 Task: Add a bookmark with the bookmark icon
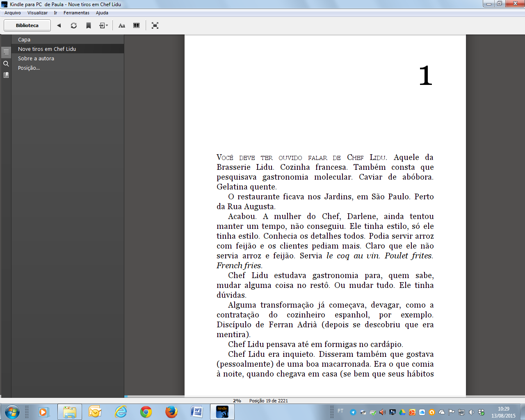tap(89, 25)
